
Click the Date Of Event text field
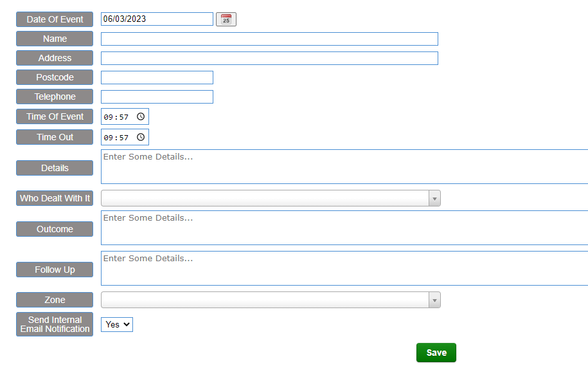click(x=156, y=19)
